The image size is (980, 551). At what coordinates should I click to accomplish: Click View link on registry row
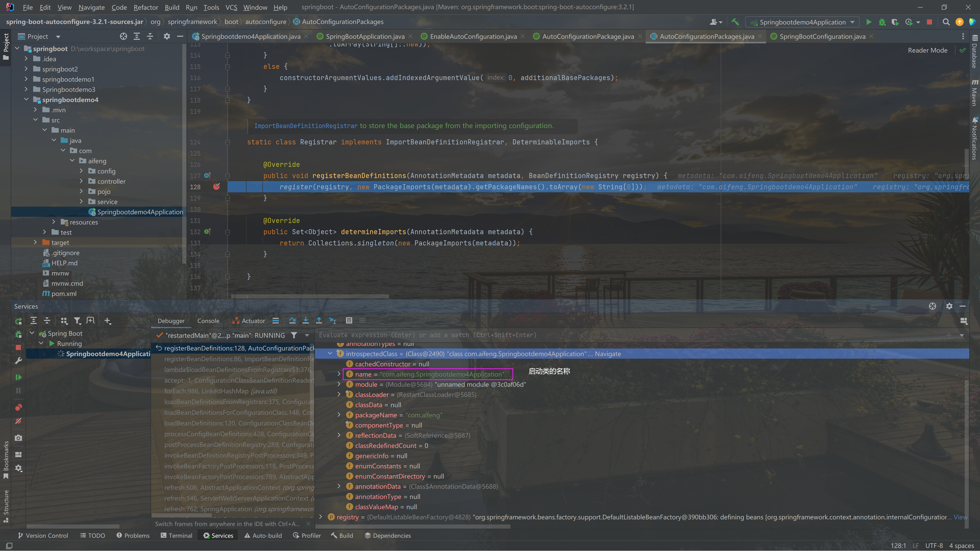960,517
